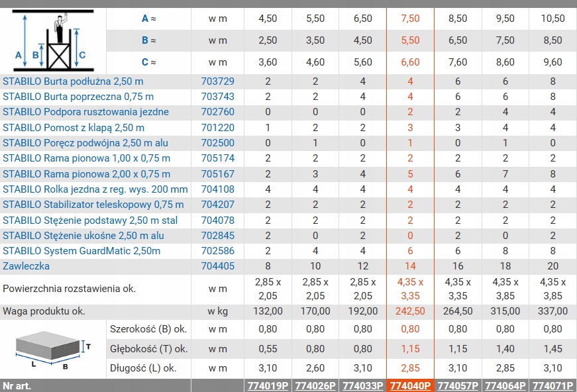The width and height of the screenshot is (577, 392).
Task: Click the weight value 132,00
Action: pyautogui.click(x=268, y=311)
